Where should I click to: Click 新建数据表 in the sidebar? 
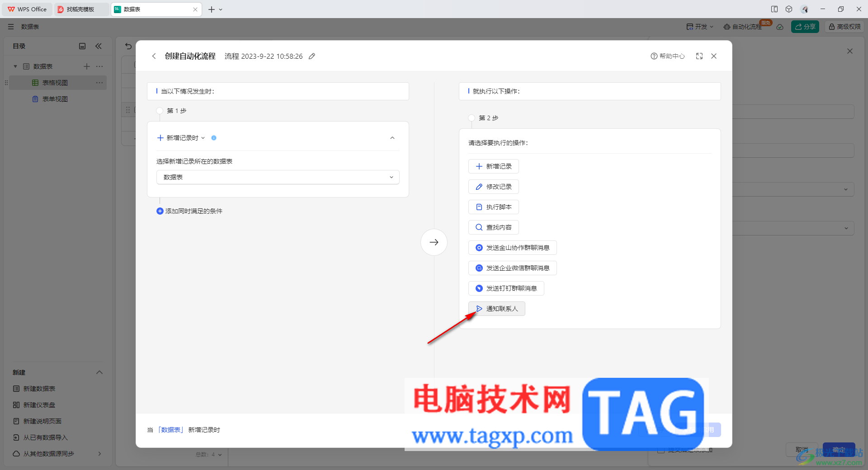click(x=34, y=389)
